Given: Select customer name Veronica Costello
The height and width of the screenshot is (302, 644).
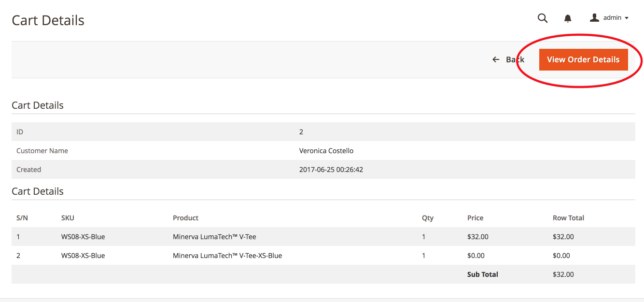Looking at the screenshot, I should 326,151.
